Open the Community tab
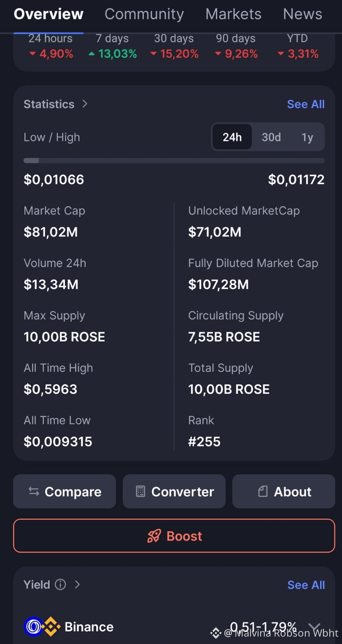Viewport: 342px width, 644px height. coord(144,14)
